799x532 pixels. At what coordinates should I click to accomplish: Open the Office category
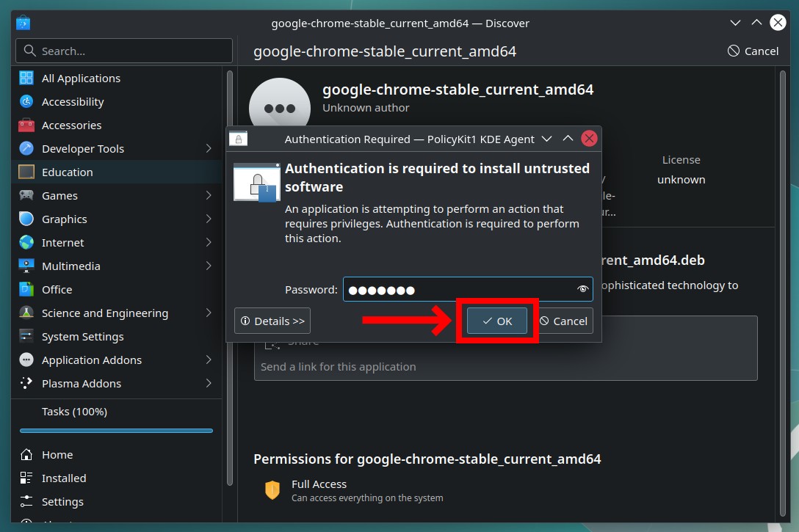(117, 288)
